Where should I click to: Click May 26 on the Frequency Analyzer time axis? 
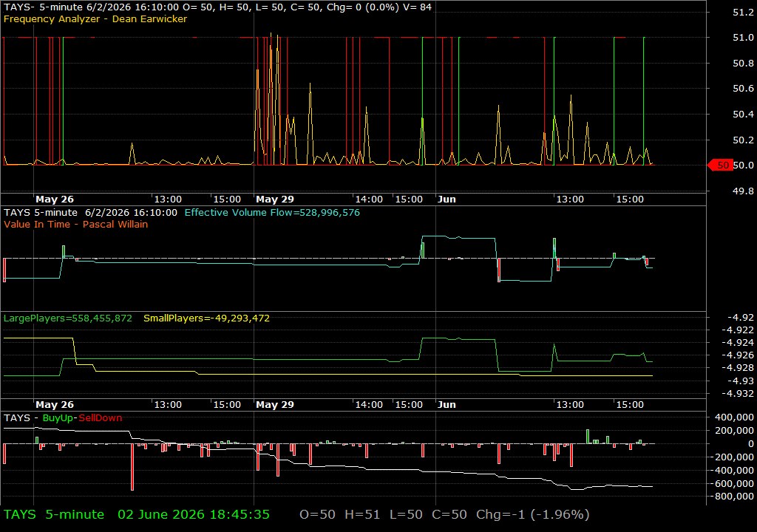pos(55,199)
